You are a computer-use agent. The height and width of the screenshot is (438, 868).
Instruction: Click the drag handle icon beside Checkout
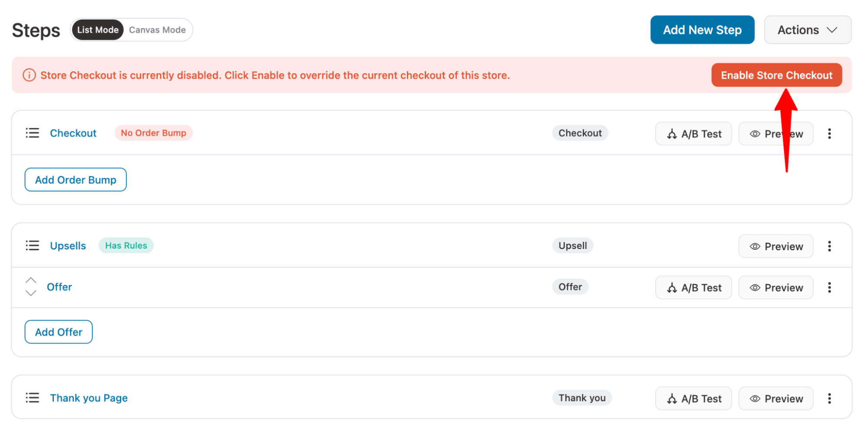[x=32, y=133]
